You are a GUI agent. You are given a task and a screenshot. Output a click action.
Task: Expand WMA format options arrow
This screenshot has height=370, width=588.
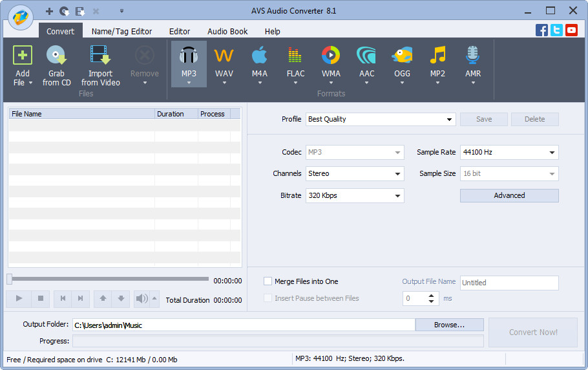pos(331,83)
